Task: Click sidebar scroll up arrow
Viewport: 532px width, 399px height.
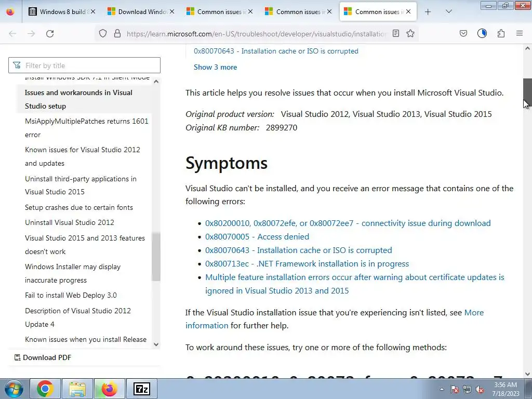Action: tap(156, 82)
